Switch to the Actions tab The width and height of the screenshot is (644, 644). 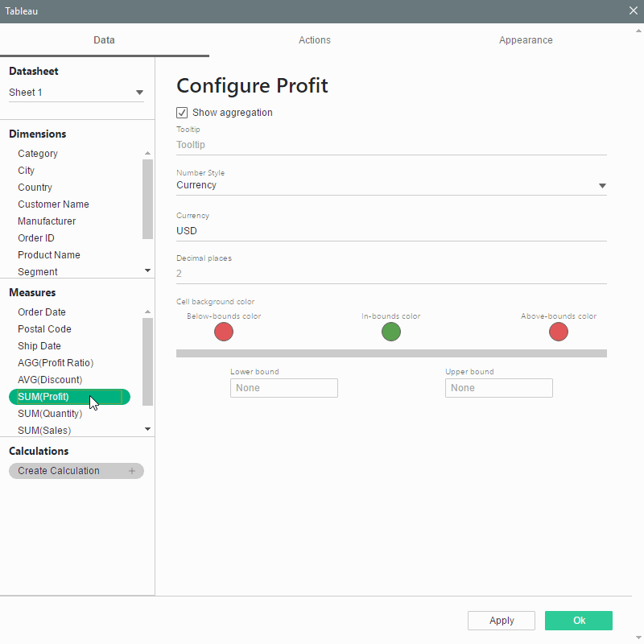(x=314, y=40)
